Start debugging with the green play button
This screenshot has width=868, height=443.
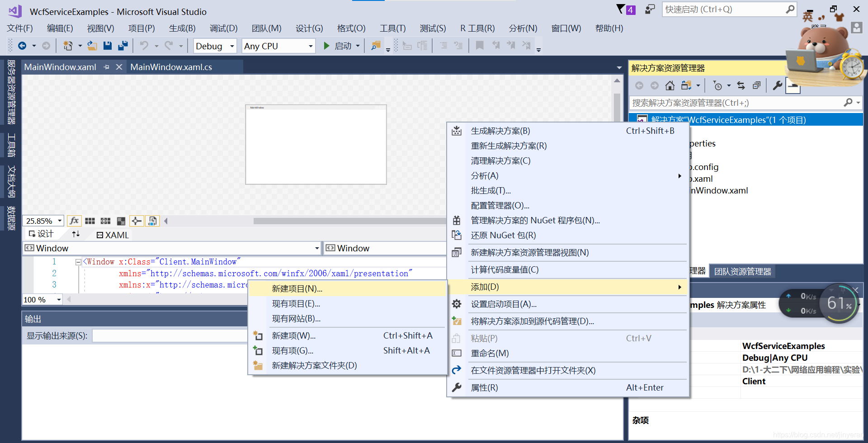click(x=326, y=46)
